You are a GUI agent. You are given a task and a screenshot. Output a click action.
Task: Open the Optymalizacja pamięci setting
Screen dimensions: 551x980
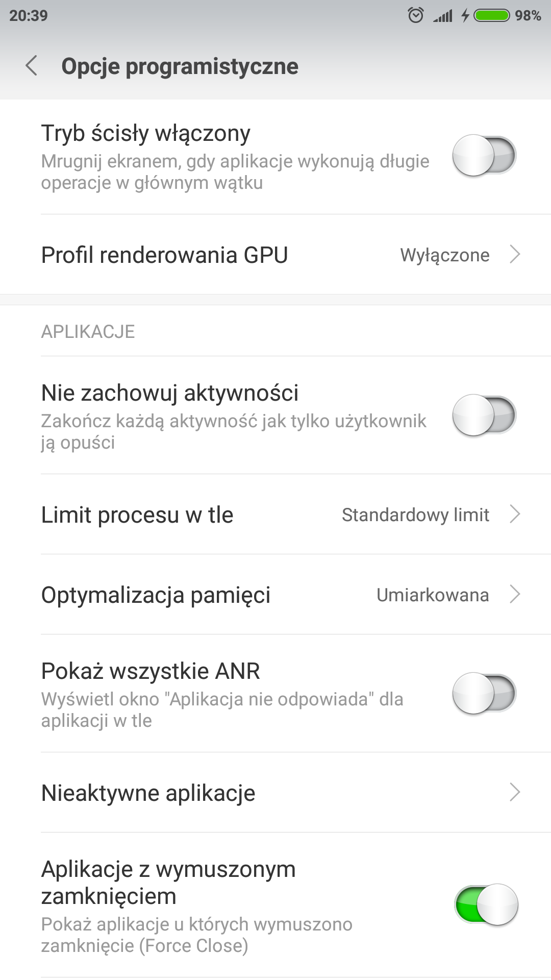pos(156,595)
